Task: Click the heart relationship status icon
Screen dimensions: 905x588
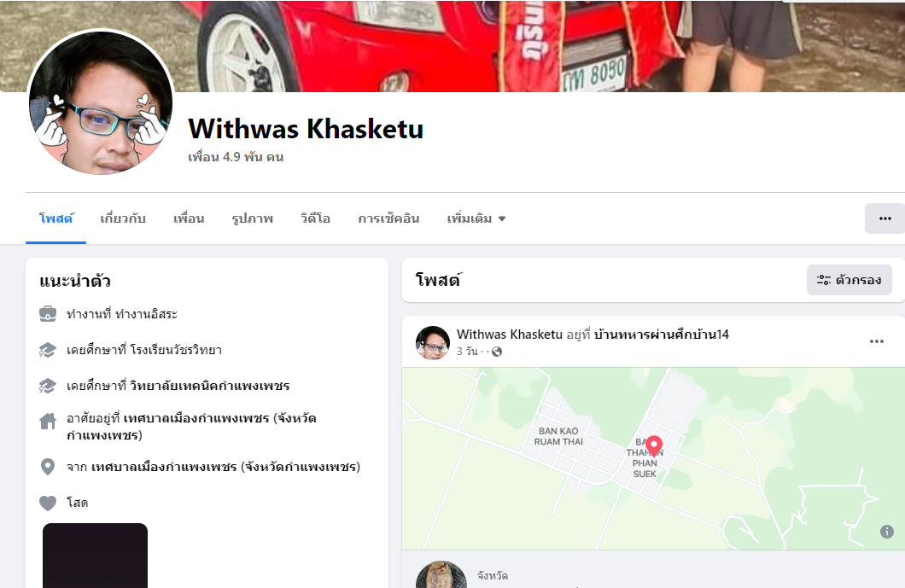Action: point(48,504)
